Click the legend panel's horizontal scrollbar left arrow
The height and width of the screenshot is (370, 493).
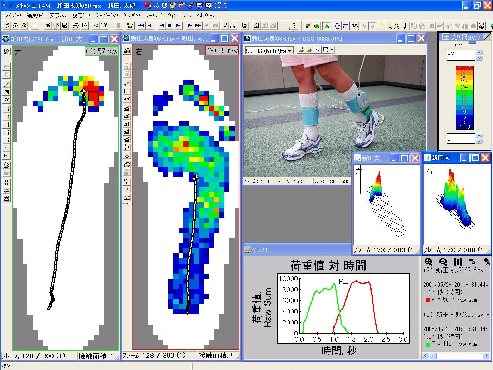(x=426, y=356)
